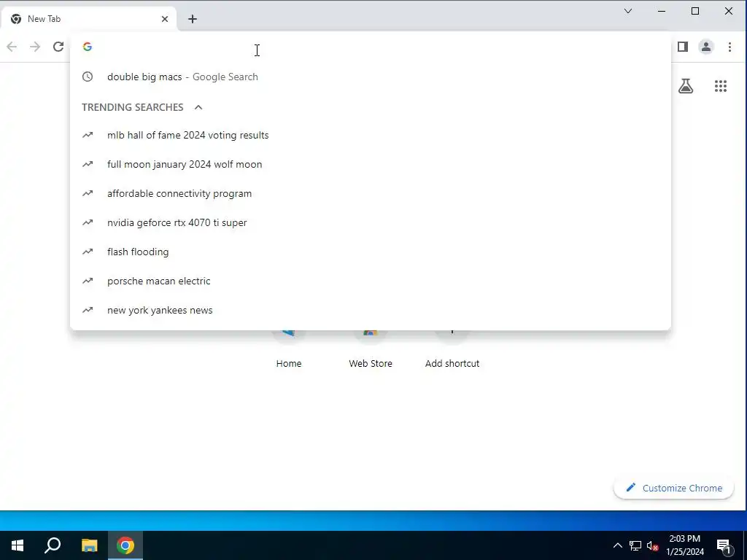
Task: Choose nvidia geforce rtx 4070 ti super
Action: 370,222
